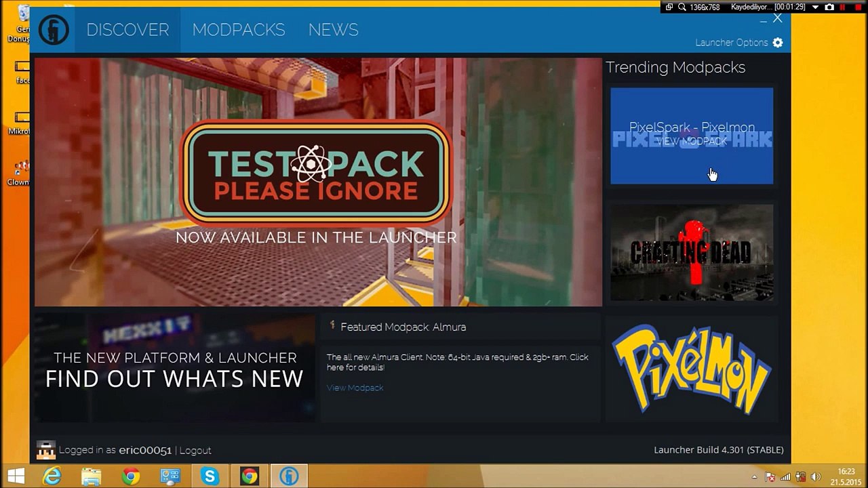868x488 pixels.
Task: Pause the recording with the red pause icon
Action: tap(844, 7)
